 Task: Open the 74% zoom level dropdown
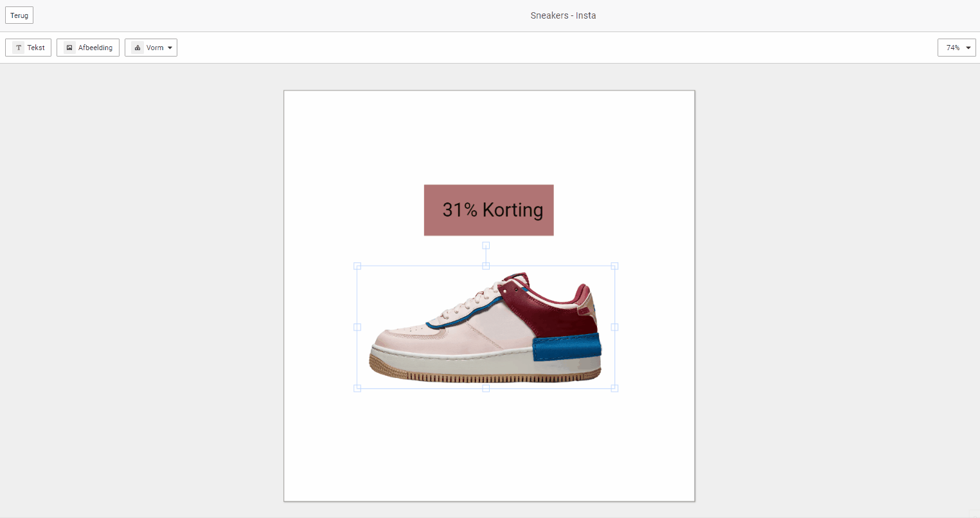coord(957,48)
